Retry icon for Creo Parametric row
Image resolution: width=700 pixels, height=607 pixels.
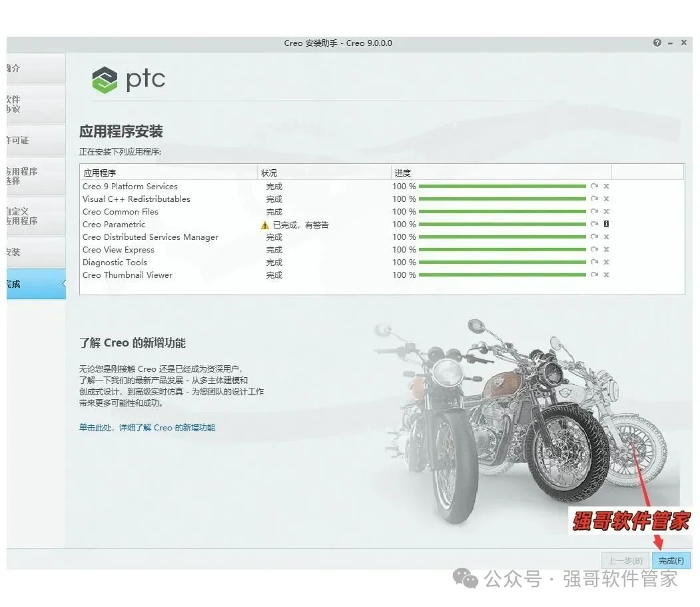pos(594,224)
